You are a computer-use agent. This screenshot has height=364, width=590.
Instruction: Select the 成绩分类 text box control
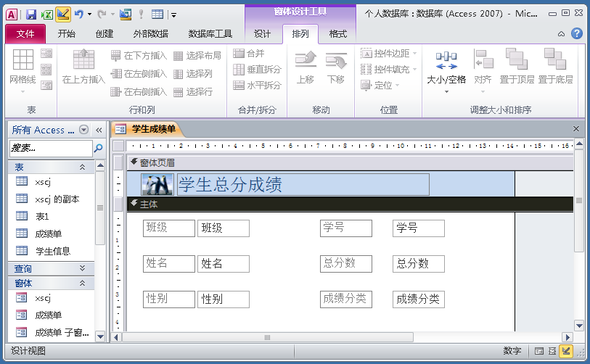click(419, 299)
